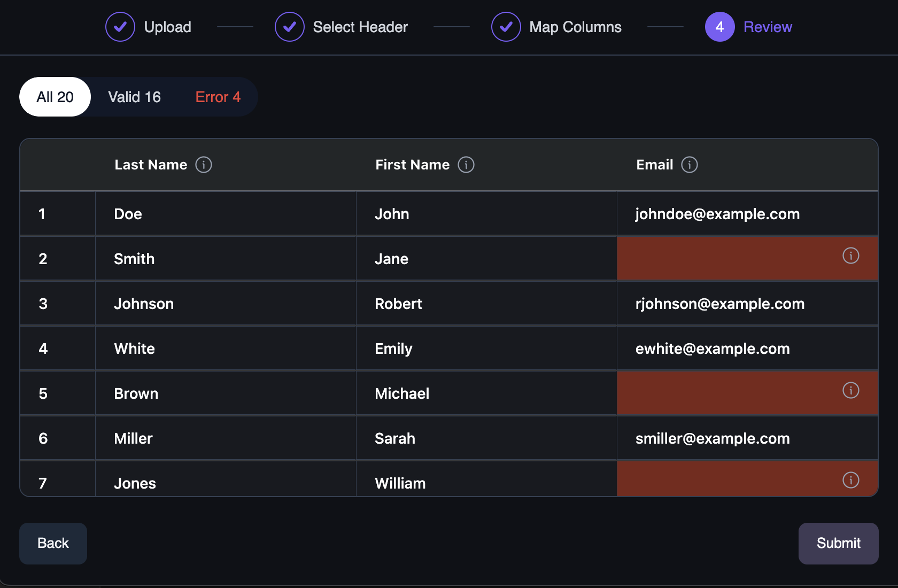Click row number 7

(x=58, y=479)
